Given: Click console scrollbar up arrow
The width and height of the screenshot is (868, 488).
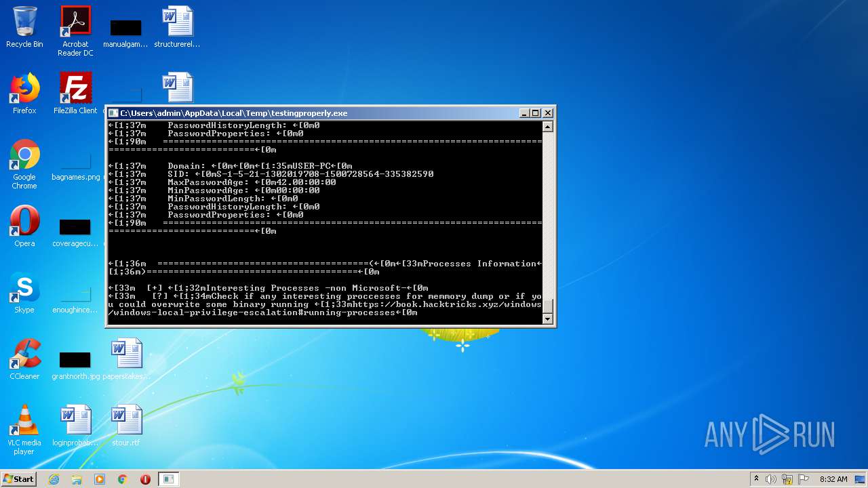Looking at the screenshot, I should [548, 126].
